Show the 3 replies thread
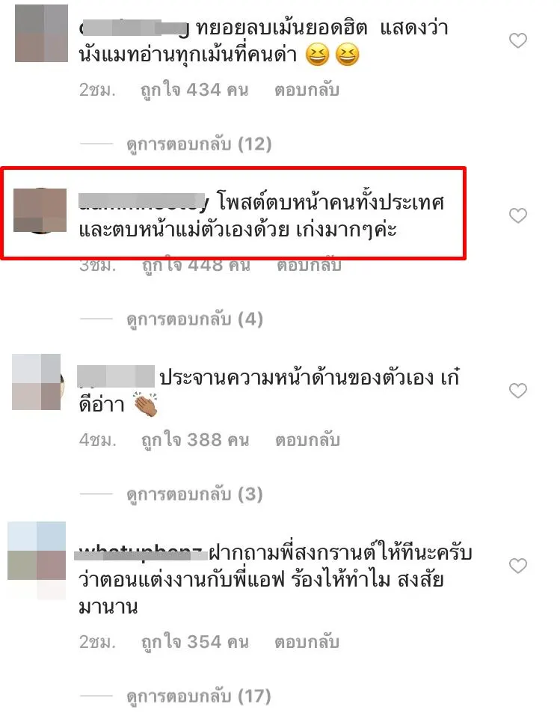Viewport: 560px width, 728px height. click(195, 495)
